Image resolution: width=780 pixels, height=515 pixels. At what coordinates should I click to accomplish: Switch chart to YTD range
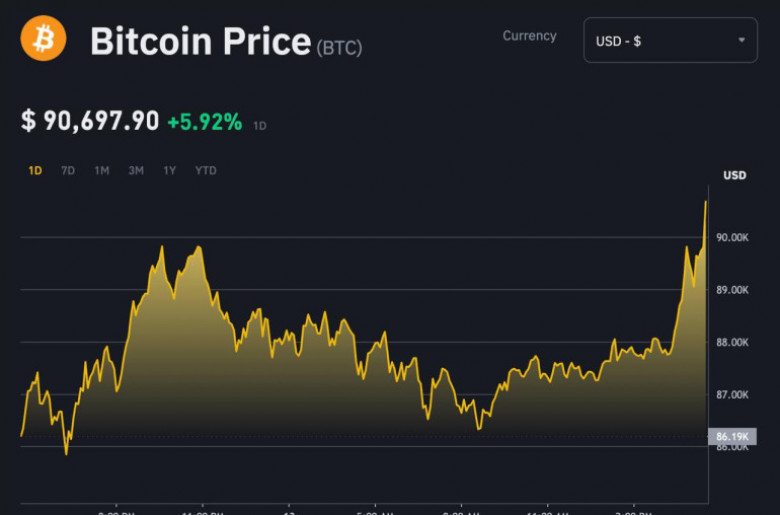pyautogui.click(x=206, y=171)
